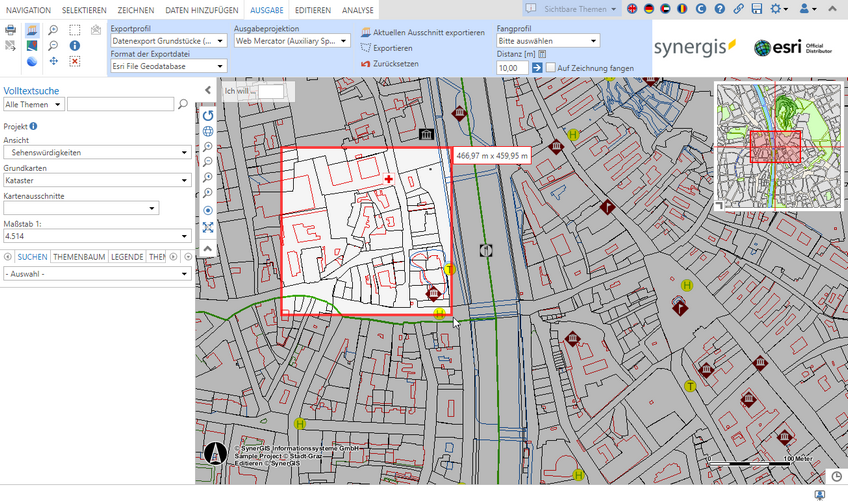Open help via the question mark icon
848x502 pixels.
[x=720, y=9]
